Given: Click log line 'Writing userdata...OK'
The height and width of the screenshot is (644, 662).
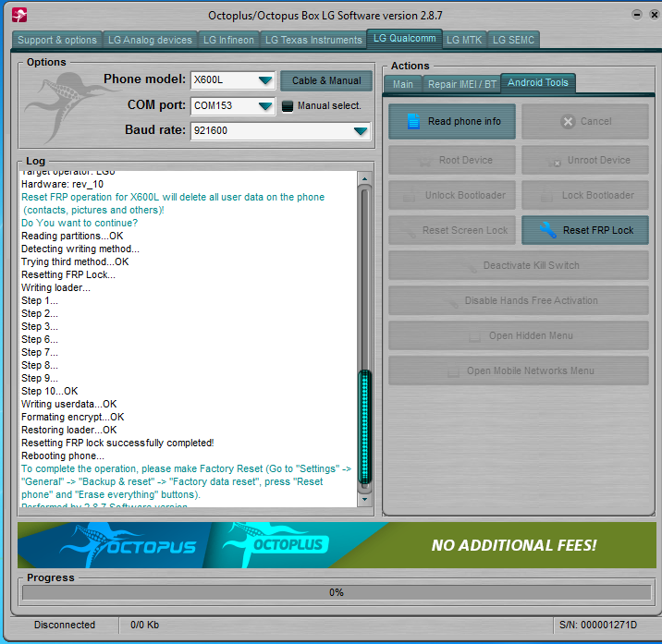Looking at the screenshot, I should coord(69,405).
